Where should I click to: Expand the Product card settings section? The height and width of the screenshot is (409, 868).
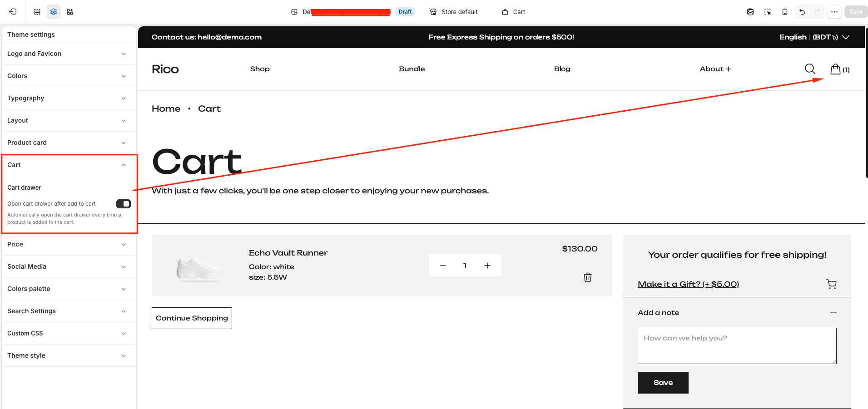click(x=69, y=143)
